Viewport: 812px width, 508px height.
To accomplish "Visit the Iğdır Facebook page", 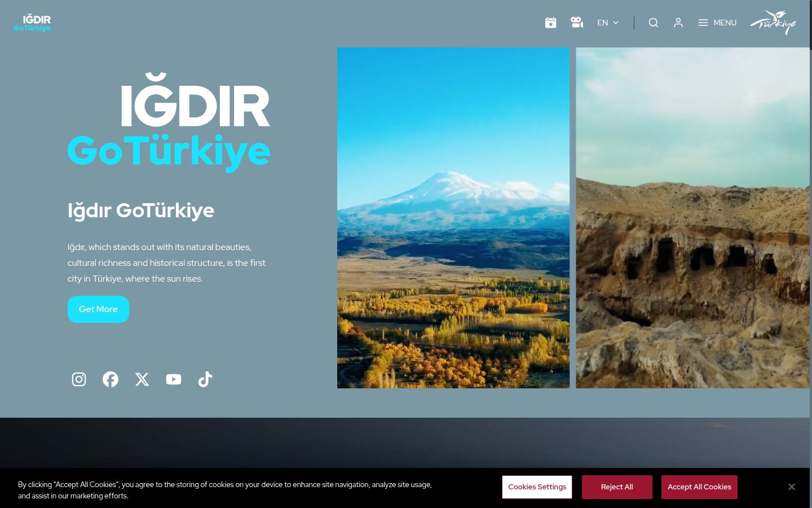I will click(x=111, y=379).
